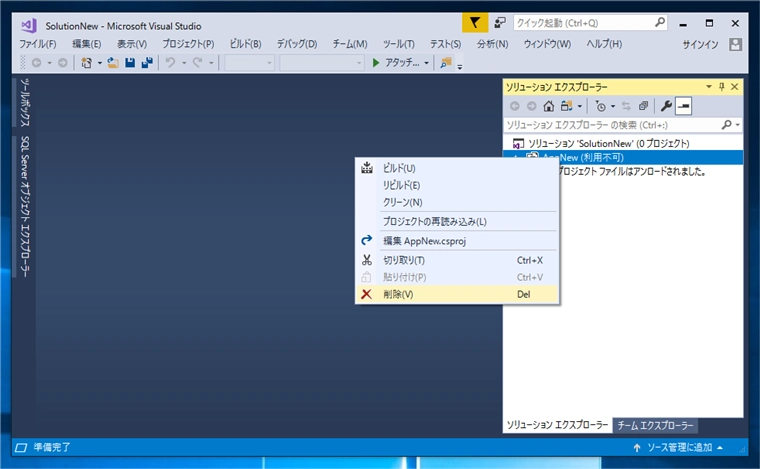The height and width of the screenshot is (469, 760).
Task: Click the properties wrench icon
Action: pos(666,106)
